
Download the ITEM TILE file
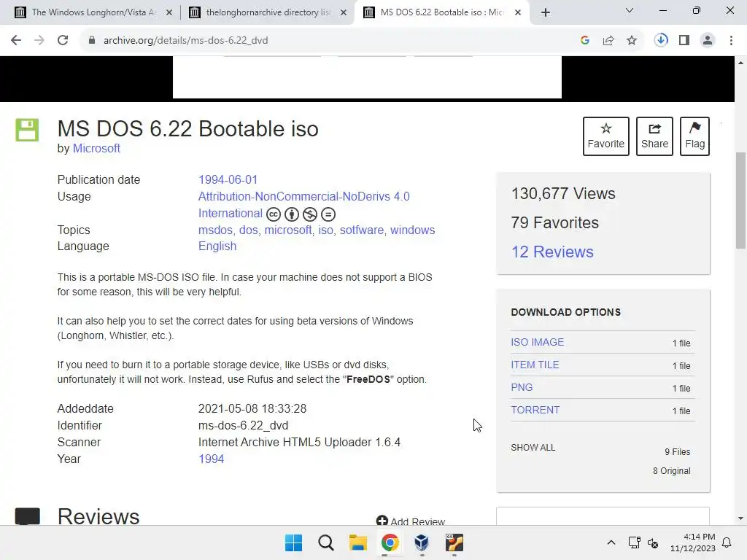[x=535, y=365]
